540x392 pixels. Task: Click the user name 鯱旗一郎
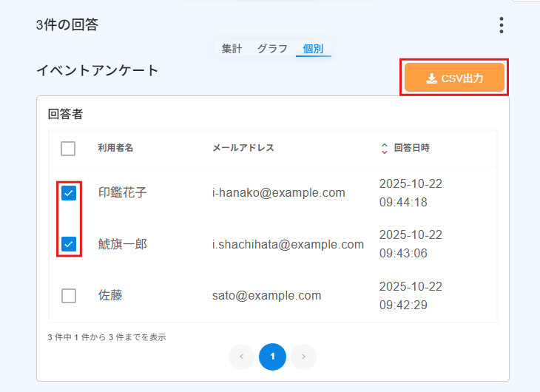123,244
